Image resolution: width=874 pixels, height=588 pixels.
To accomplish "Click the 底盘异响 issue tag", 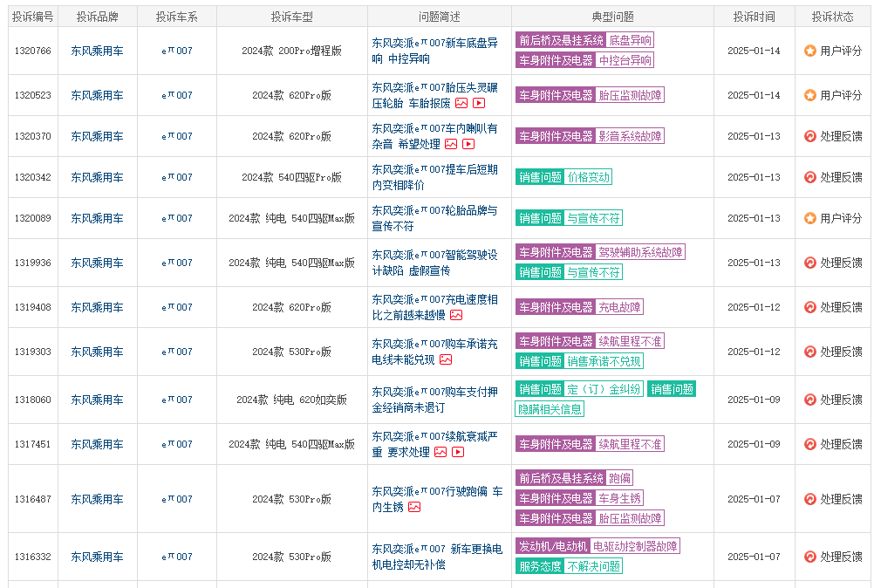I will pyautogui.click(x=630, y=40).
